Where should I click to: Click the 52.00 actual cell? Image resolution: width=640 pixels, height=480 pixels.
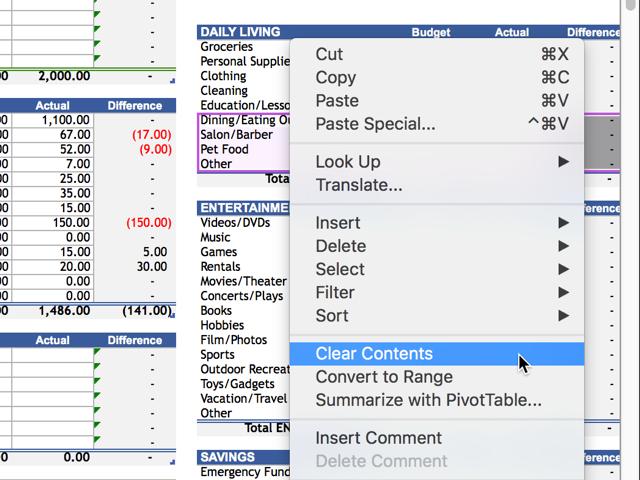point(53,149)
